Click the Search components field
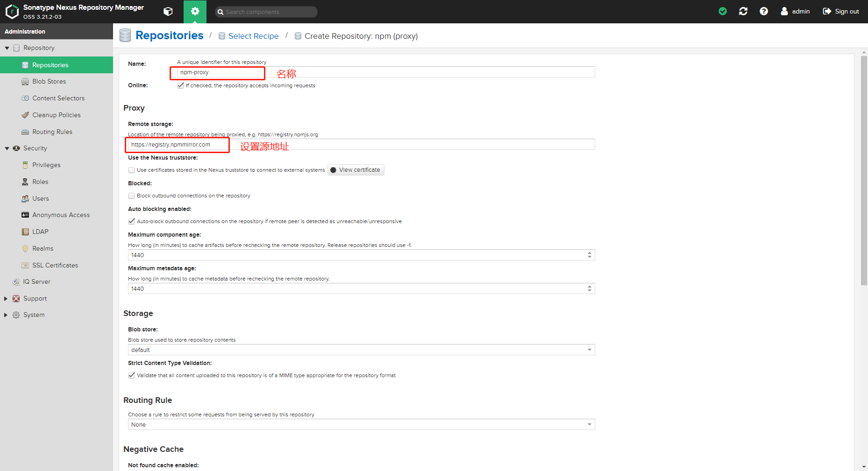 [266, 12]
